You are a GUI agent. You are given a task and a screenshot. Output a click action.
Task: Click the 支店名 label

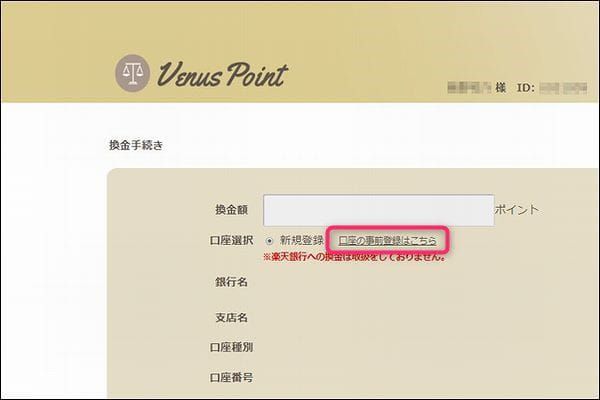[x=231, y=317]
